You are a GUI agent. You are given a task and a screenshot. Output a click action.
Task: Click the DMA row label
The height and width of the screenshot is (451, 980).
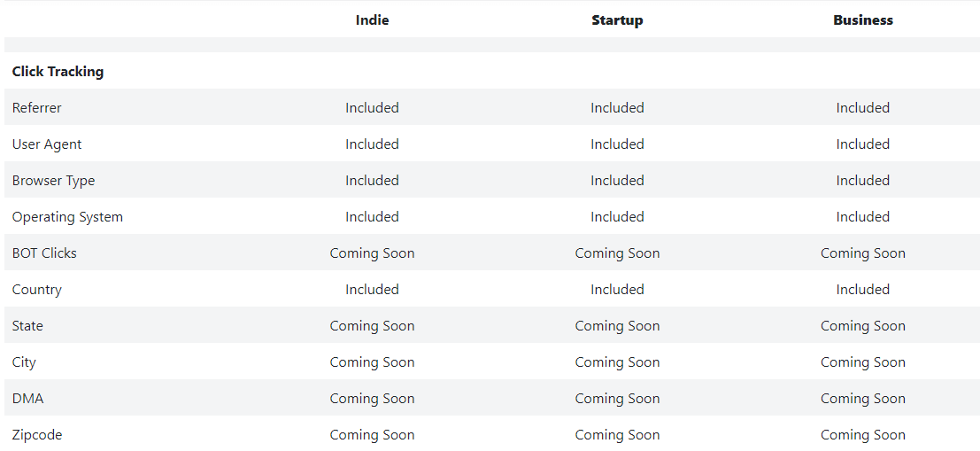click(x=27, y=398)
